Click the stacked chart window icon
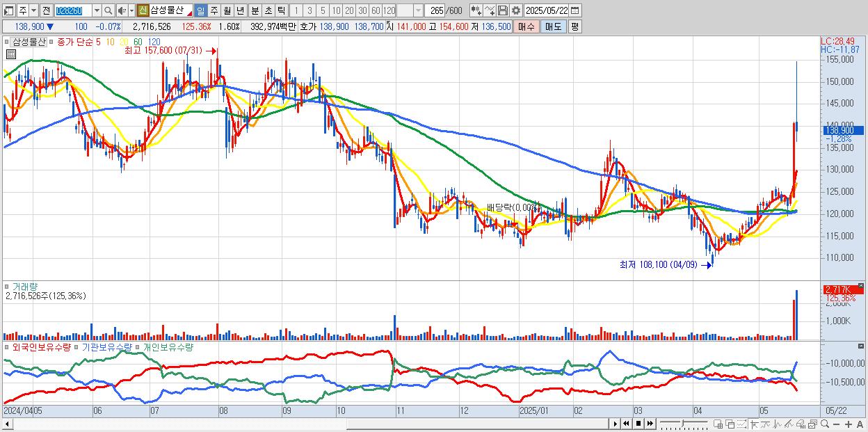The width and height of the screenshot is (868, 432). pos(812,424)
